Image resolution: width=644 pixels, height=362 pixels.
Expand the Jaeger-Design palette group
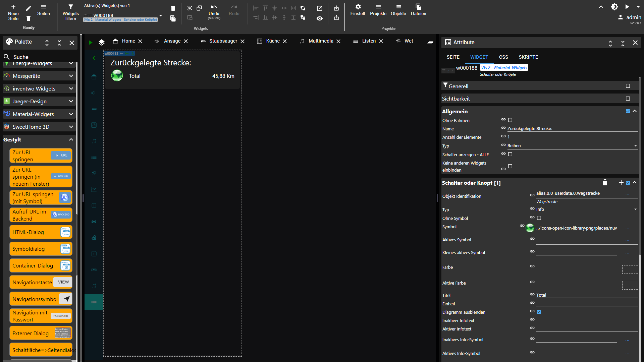[x=71, y=101]
